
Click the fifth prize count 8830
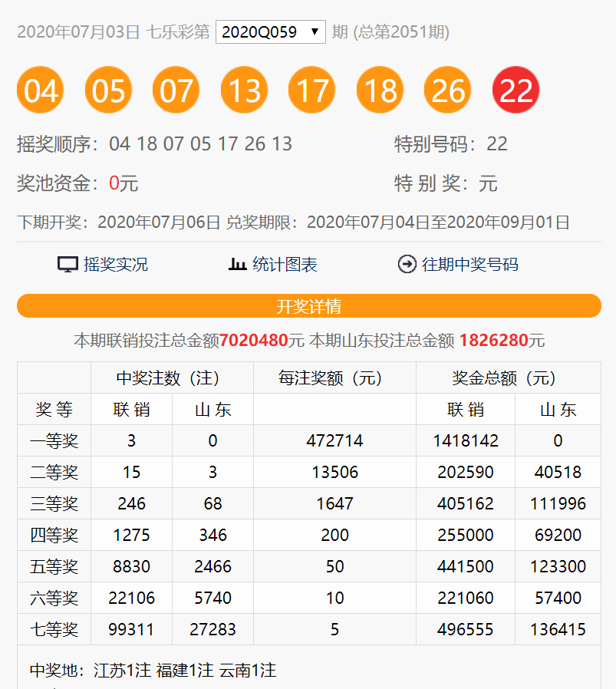click(x=131, y=567)
